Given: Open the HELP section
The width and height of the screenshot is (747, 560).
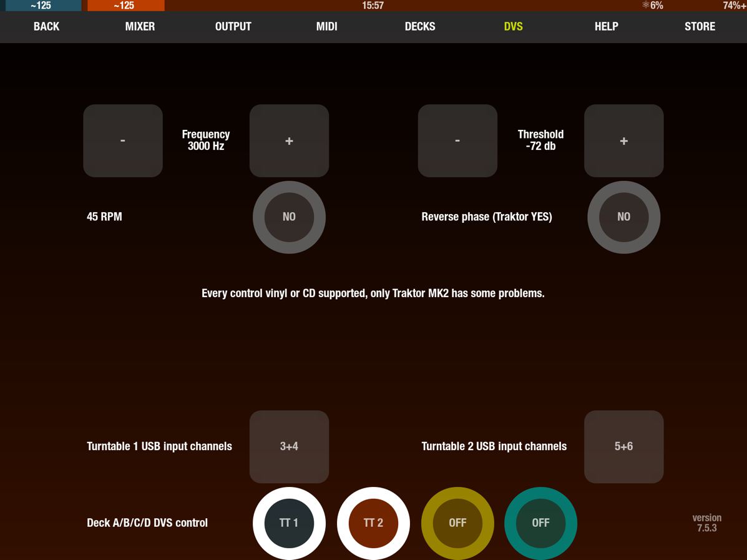Looking at the screenshot, I should pyautogui.click(x=606, y=27).
